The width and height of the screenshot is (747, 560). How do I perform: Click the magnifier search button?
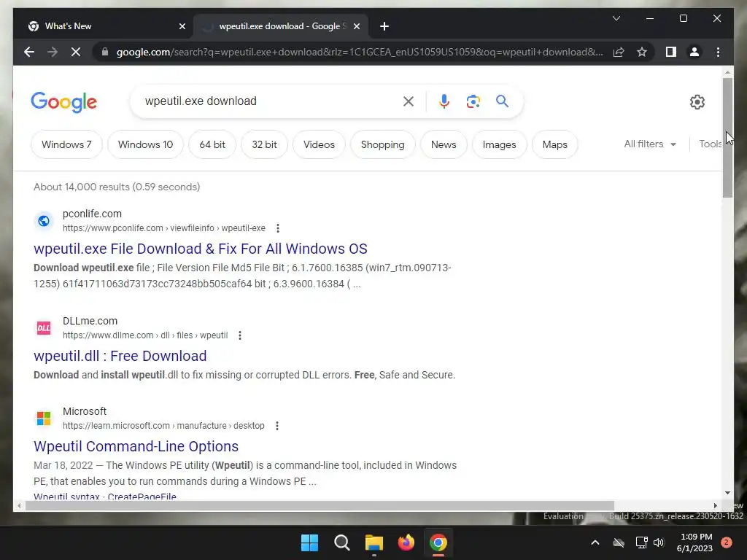(x=502, y=101)
